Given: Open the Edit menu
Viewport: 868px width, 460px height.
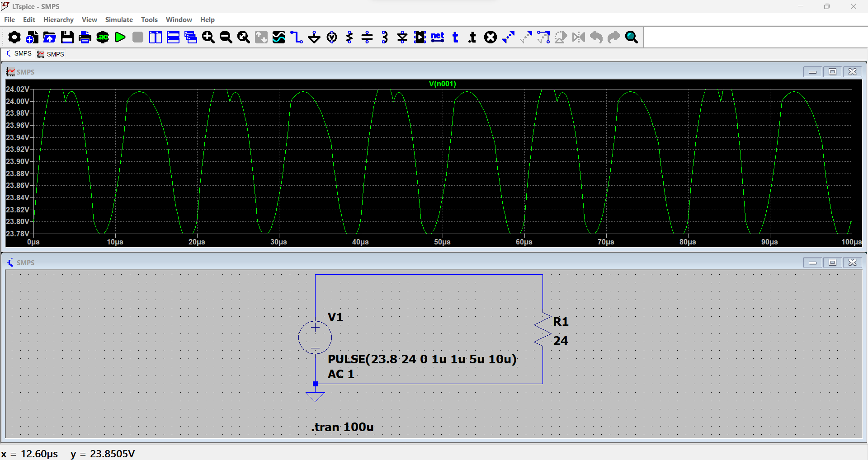Looking at the screenshot, I should point(29,20).
